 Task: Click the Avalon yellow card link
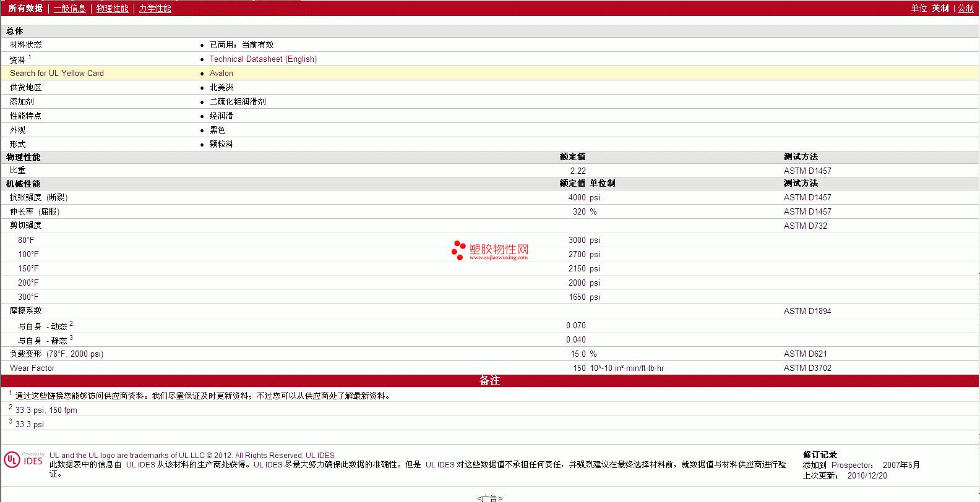tap(221, 74)
